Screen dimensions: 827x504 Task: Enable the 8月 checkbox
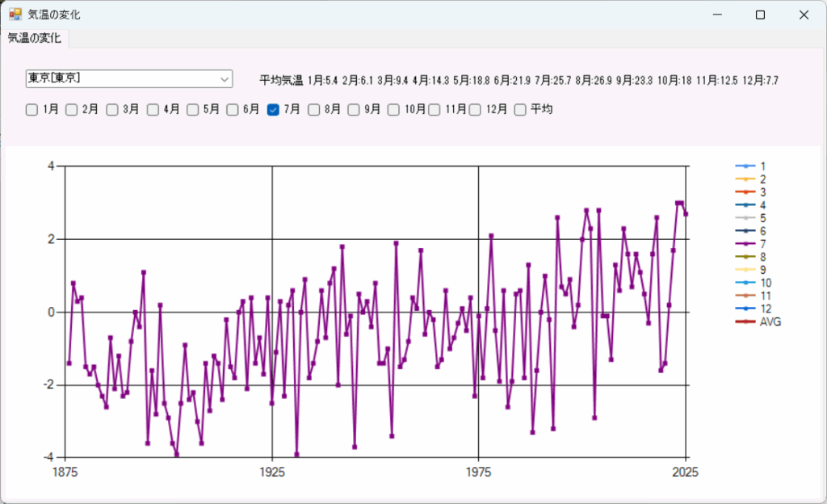click(313, 110)
